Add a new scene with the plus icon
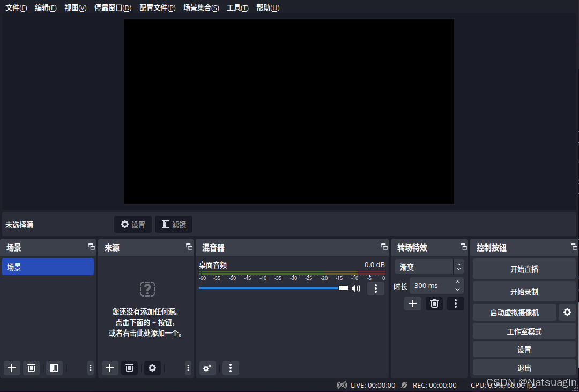Viewport: 579px width, 392px height. [12, 368]
